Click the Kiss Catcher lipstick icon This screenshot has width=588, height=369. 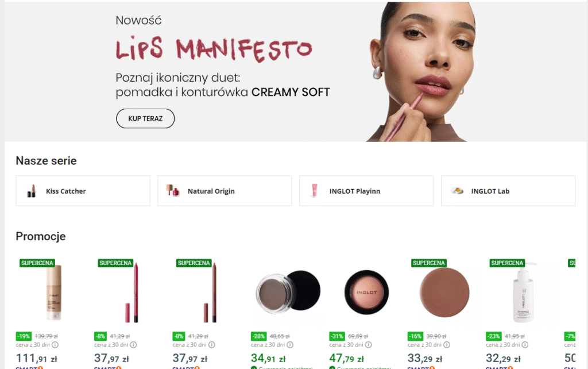coord(32,191)
